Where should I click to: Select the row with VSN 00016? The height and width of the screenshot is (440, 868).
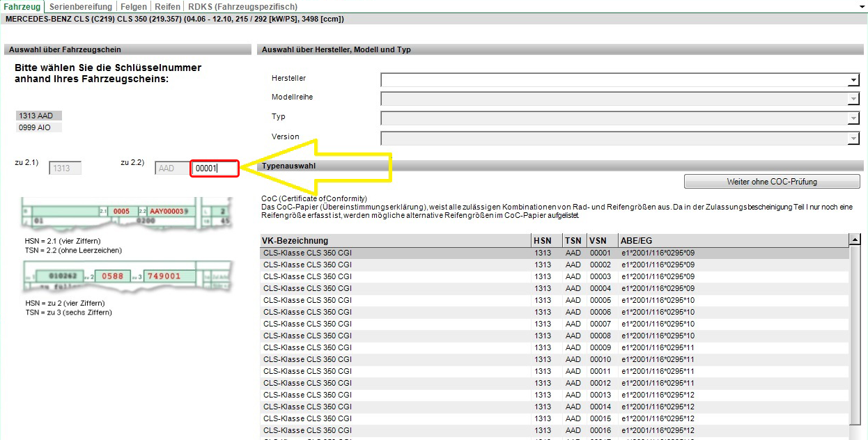[555, 430]
